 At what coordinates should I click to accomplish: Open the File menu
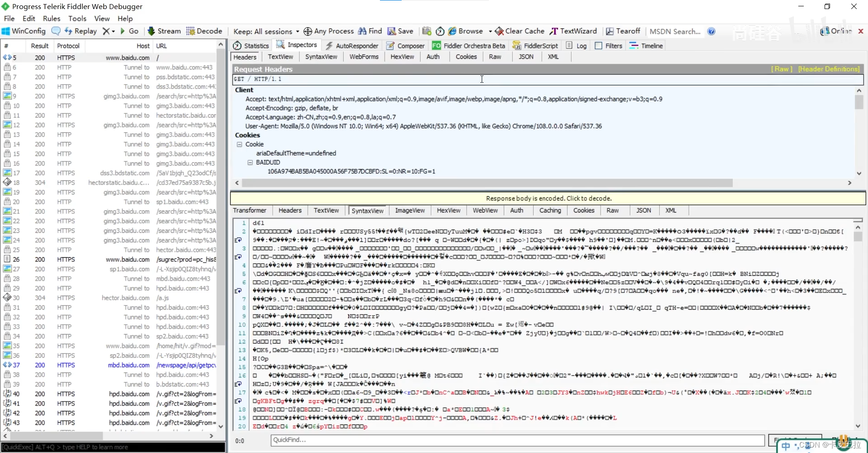9,19
